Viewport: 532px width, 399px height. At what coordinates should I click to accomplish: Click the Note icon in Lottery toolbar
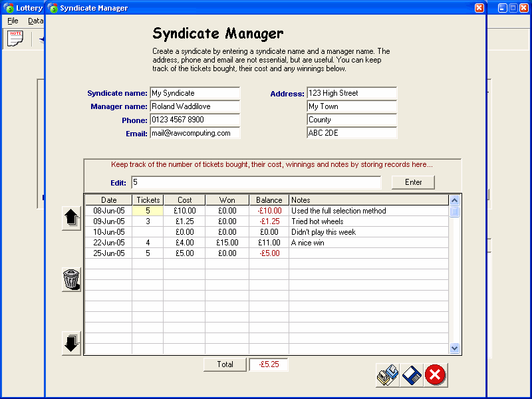click(x=15, y=39)
